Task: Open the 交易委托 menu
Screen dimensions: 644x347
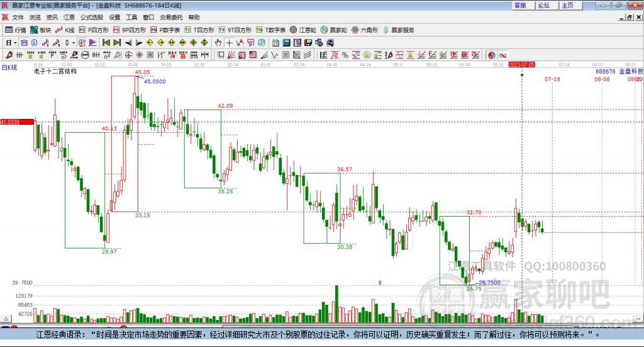Action: (x=171, y=17)
